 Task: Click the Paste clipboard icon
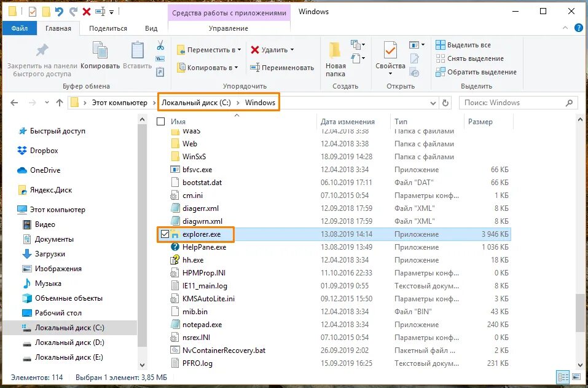pos(137,50)
